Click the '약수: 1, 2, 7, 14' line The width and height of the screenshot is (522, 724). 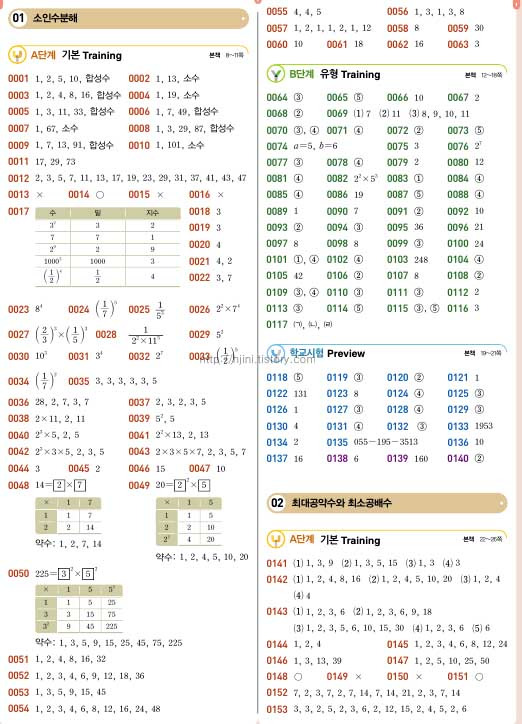[x=68, y=543]
